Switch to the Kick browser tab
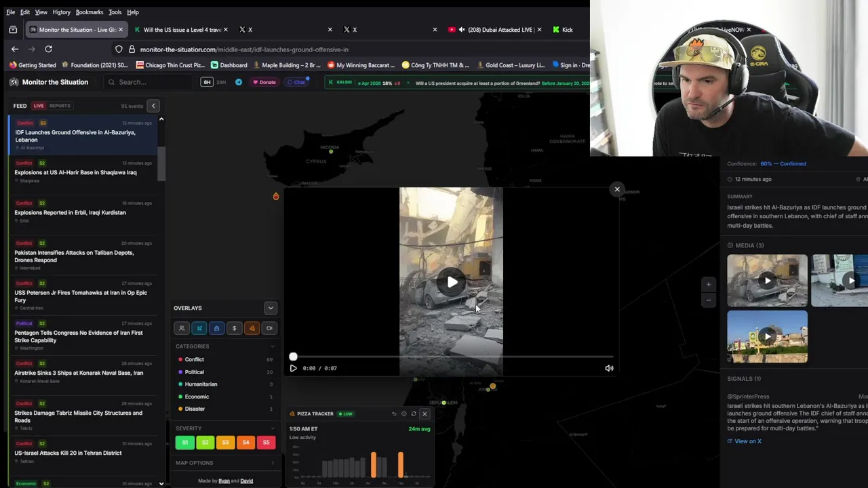Screen dimensions: 868x488 point(567,30)
